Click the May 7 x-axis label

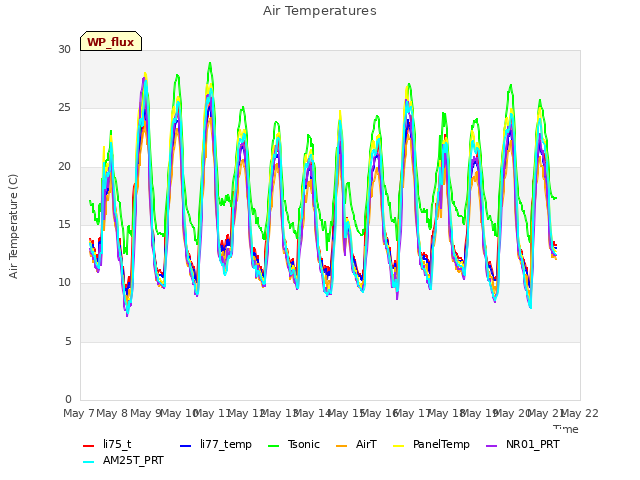[x=79, y=413]
